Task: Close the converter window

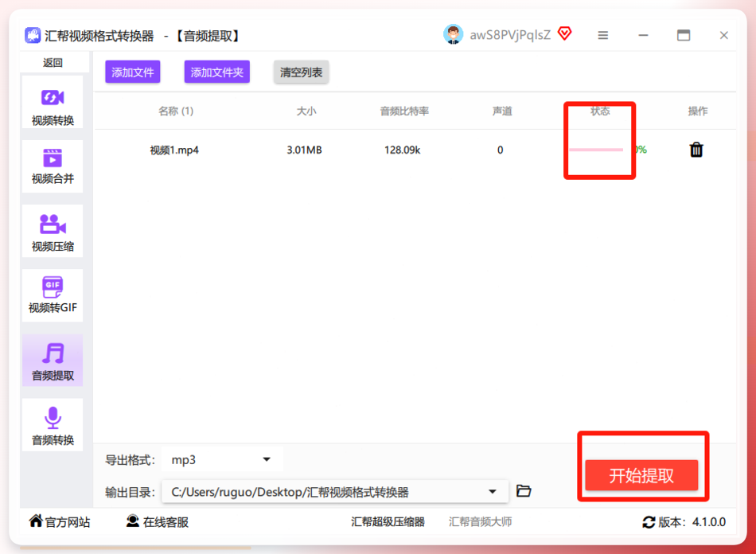Action: point(723,35)
